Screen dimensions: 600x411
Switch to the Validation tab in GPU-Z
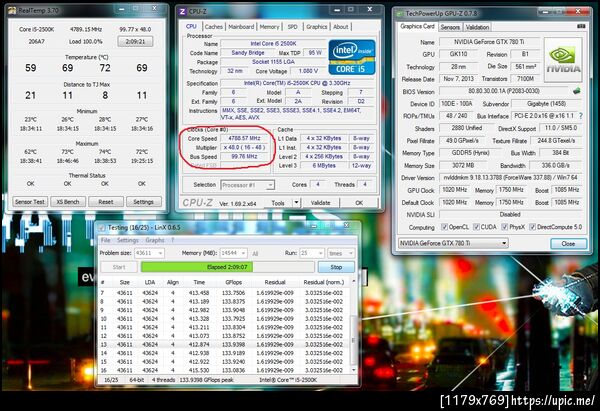click(477, 27)
